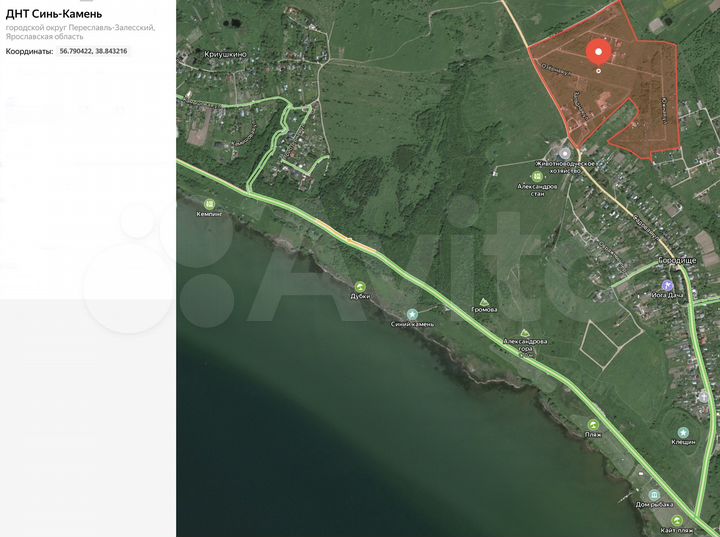720x537 pixels.
Task: Open the Александров стан marker icon
Action: point(537,176)
